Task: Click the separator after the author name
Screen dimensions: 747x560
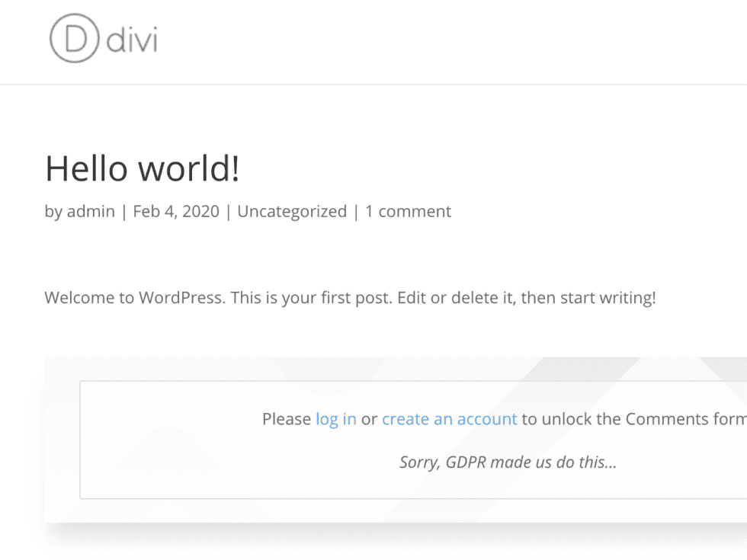Action: pos(120,211)
